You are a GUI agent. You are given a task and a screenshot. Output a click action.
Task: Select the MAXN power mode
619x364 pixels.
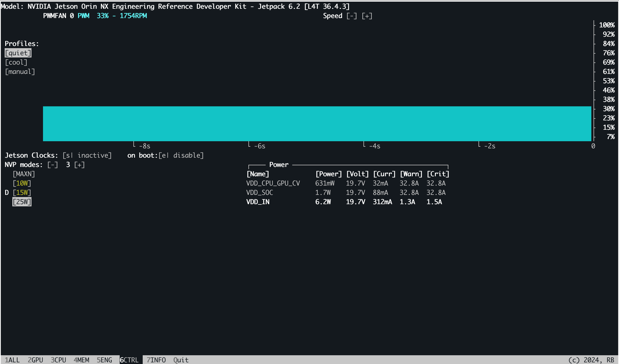coord(24,174)
